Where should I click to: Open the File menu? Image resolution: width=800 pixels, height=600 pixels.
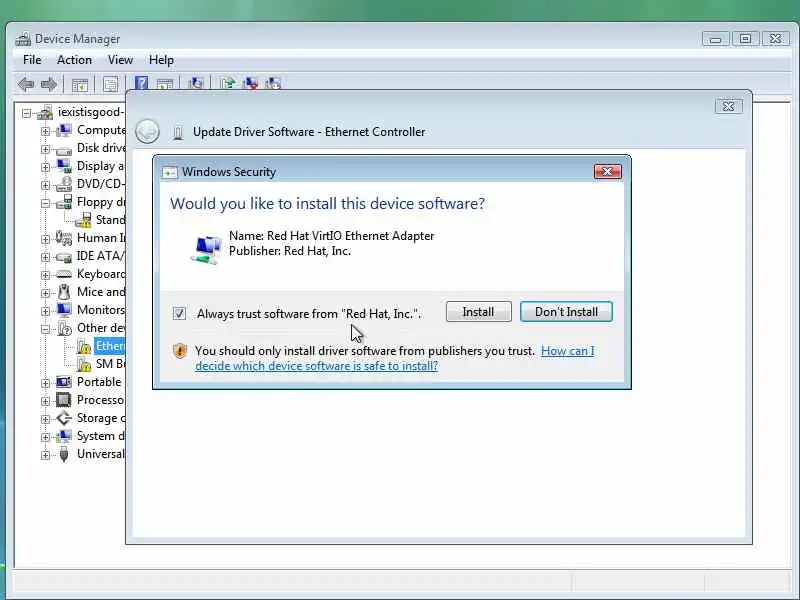click(32, 60)
